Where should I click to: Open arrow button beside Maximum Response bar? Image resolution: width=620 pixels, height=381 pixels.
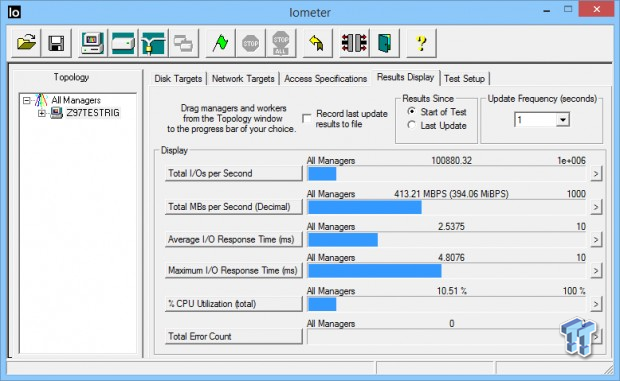click(x=596, y=271)
